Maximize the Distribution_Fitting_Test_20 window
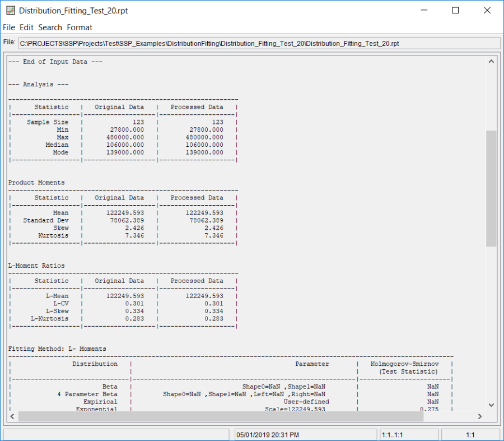Image resolution: width=504 pixels, height=441 pixels. click(x=455, y=10)
